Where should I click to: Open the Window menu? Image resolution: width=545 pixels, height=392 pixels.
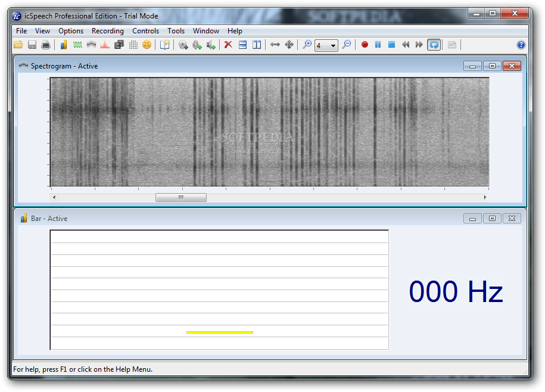[206, 31]
